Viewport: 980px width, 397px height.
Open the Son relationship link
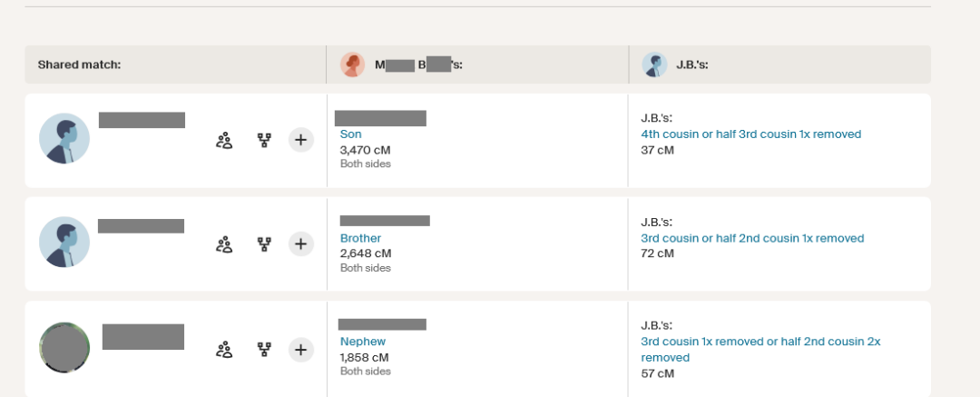[350, 134]
